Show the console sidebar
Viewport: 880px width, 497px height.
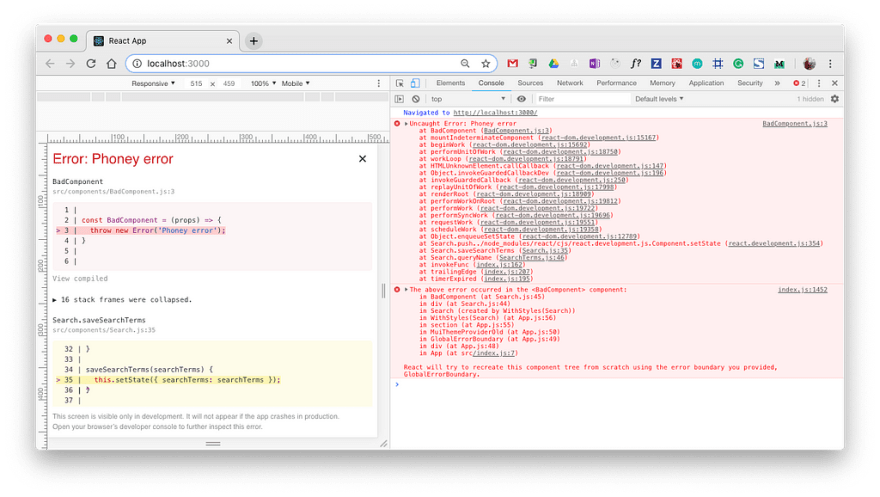click(x=399, y=99)
